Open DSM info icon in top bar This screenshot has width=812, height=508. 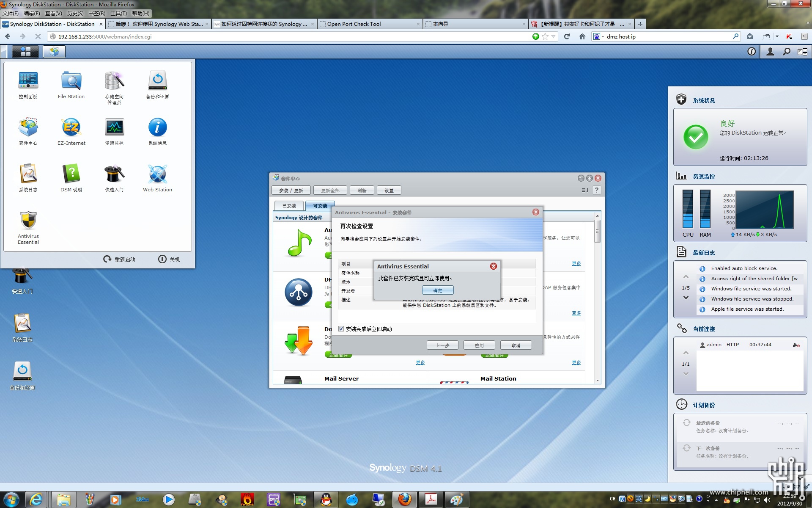pyautogui.click(x=752, y=52)
